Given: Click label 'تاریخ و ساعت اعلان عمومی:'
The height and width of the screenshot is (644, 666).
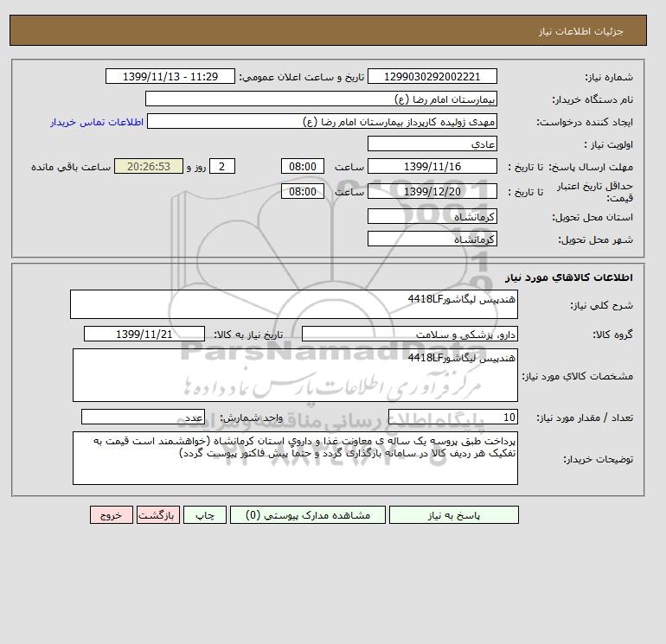Looking at the screenshot, I should (x=302, y=77).
